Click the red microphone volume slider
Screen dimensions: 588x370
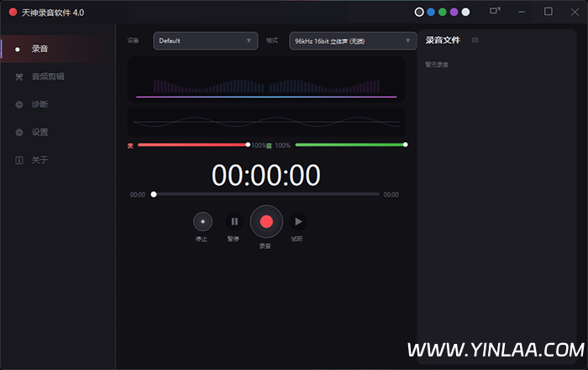193,145
